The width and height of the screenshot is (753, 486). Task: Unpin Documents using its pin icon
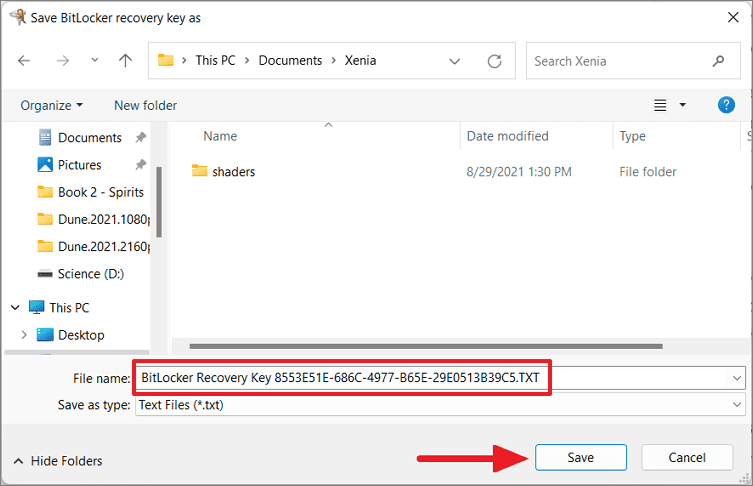pos(141,138)
